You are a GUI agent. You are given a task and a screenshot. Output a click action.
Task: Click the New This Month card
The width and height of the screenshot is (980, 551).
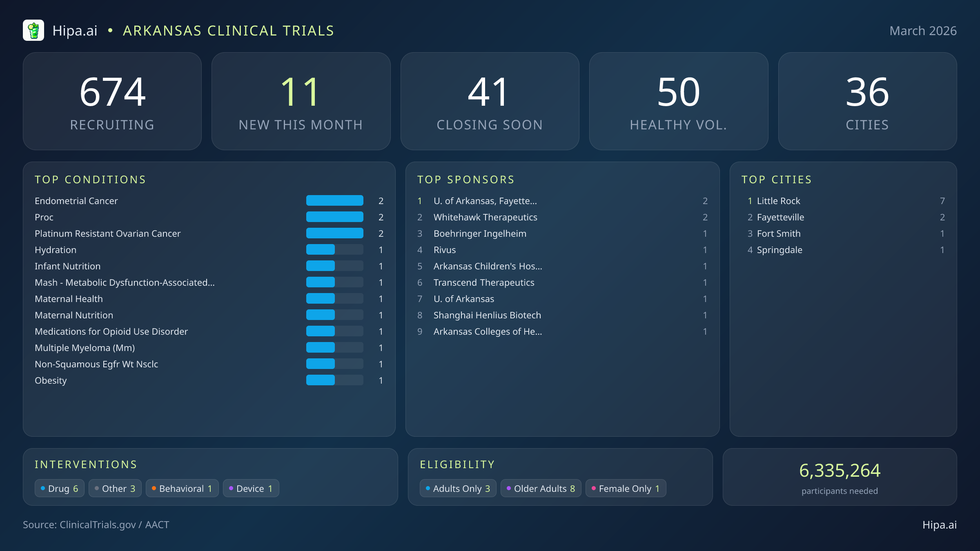[301, 101]
